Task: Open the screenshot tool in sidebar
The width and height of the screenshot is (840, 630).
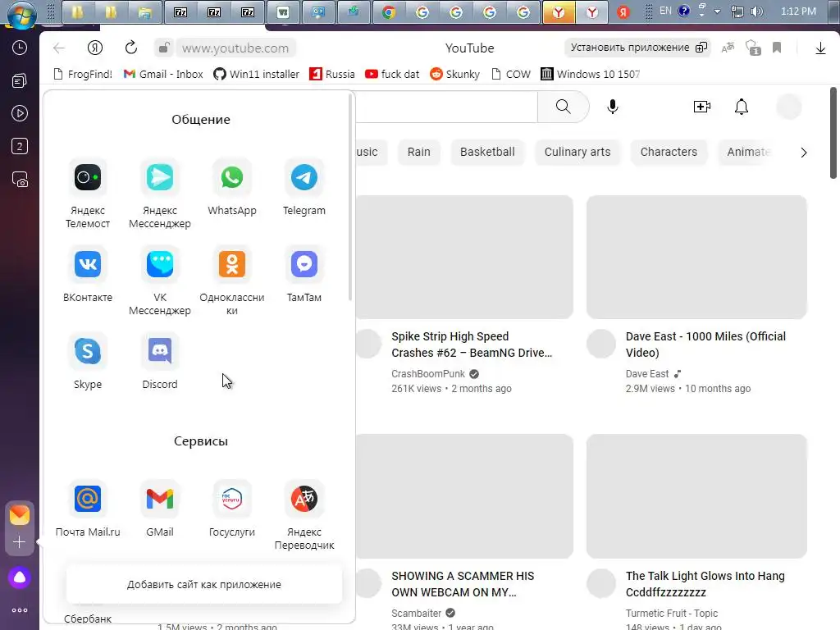Action: (x=20, y=180)
